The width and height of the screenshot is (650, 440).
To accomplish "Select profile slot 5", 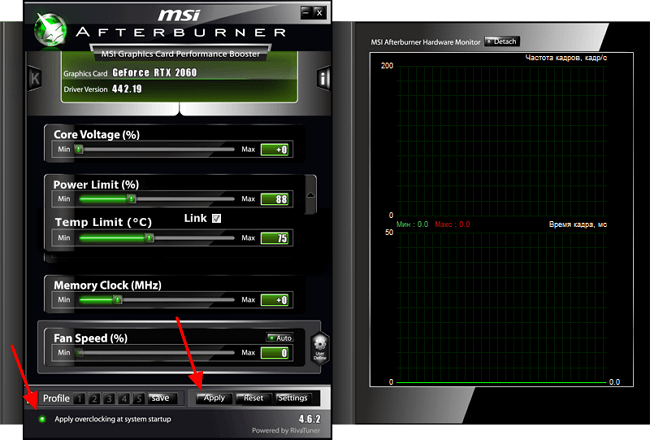I will click(x=139, y=399).
